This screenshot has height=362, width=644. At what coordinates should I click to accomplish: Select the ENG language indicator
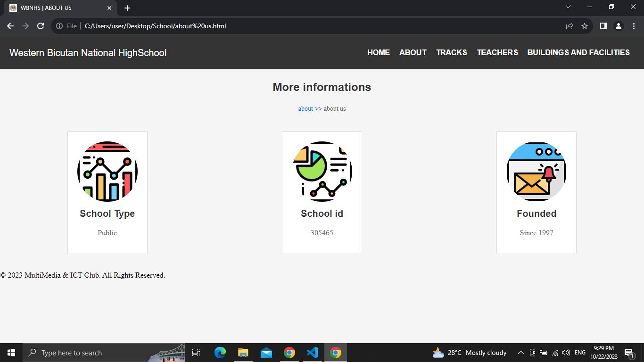(579, 352)
